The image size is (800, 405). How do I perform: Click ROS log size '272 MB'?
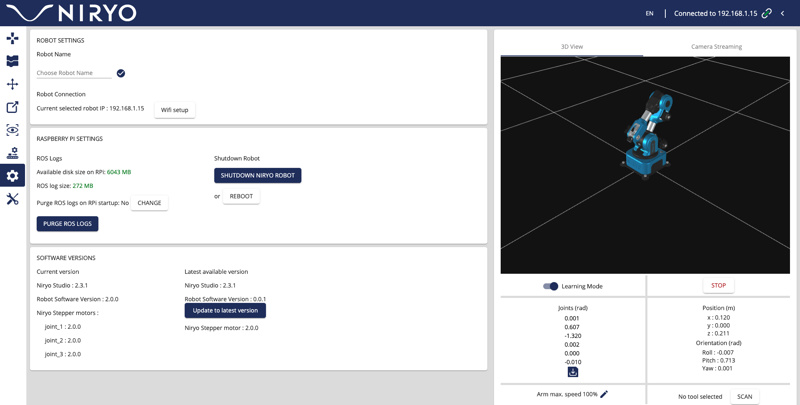[83, 186]
